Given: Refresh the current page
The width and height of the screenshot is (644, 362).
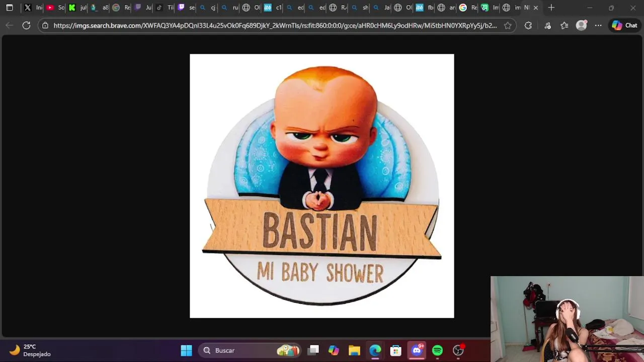Looking at the screenshot, I should 26,25.
